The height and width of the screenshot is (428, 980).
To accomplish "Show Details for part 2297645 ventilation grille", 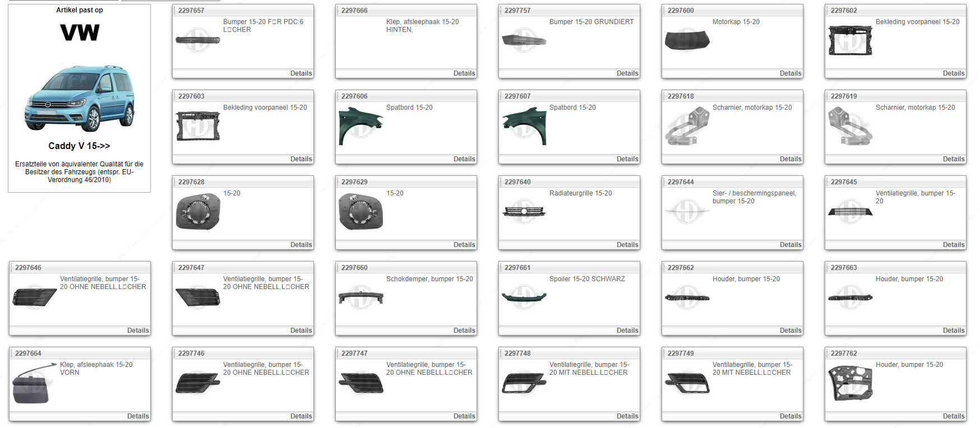I will point(953,245).
